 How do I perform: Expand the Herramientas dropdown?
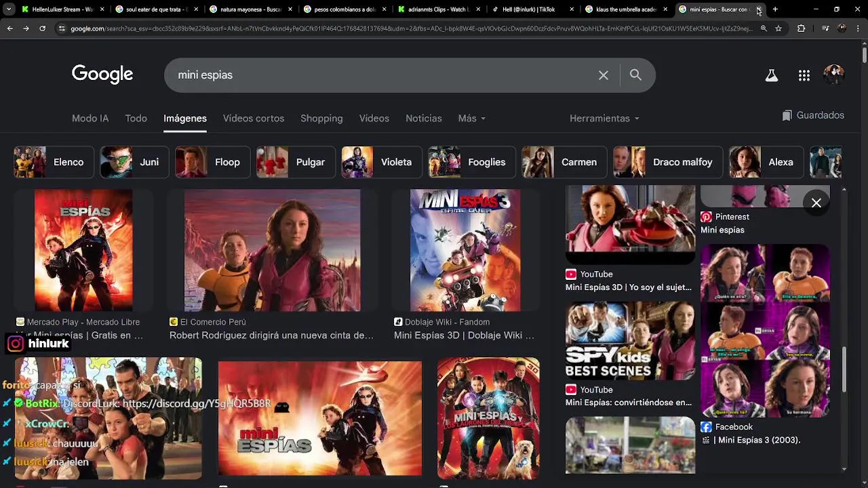(604, 118)
